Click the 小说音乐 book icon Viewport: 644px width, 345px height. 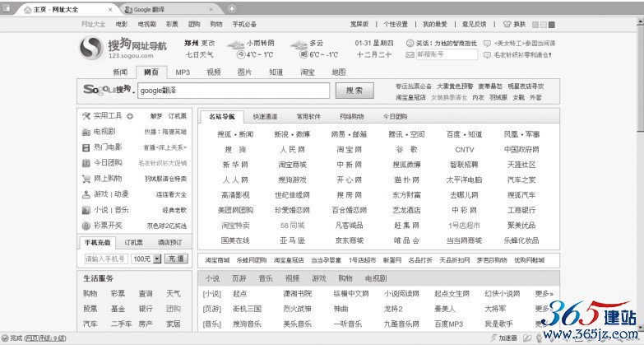[x=86, y=210]
